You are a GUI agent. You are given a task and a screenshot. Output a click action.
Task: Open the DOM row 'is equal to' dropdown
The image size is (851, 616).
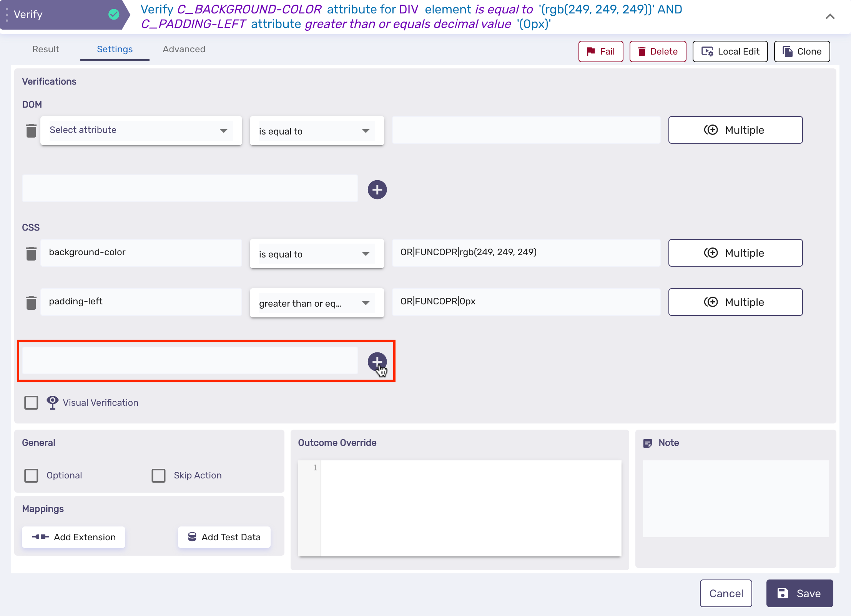317,131
